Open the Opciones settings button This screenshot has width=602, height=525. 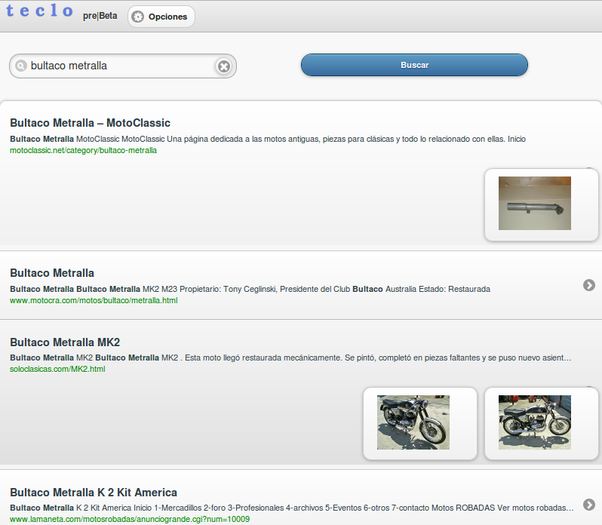click(x=161, y=17)
